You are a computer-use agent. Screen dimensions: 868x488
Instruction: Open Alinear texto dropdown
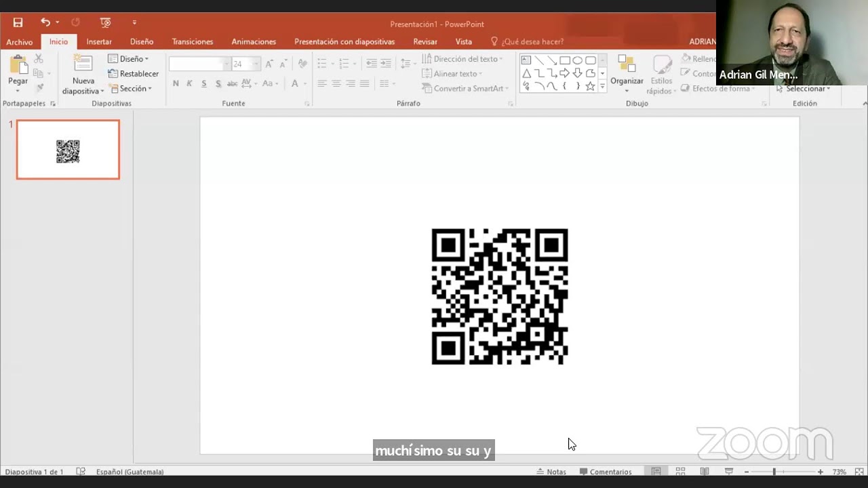click(x=452, y=74)
